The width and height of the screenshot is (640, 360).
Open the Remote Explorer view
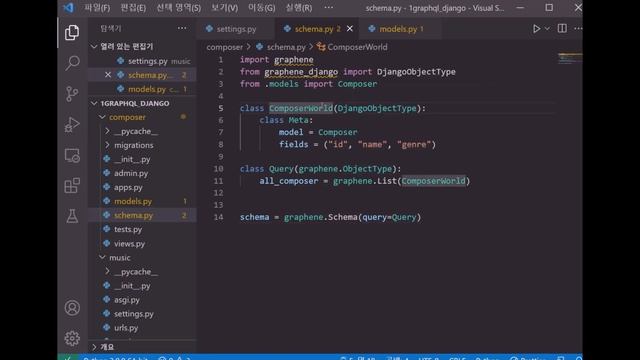coord(72,155)
